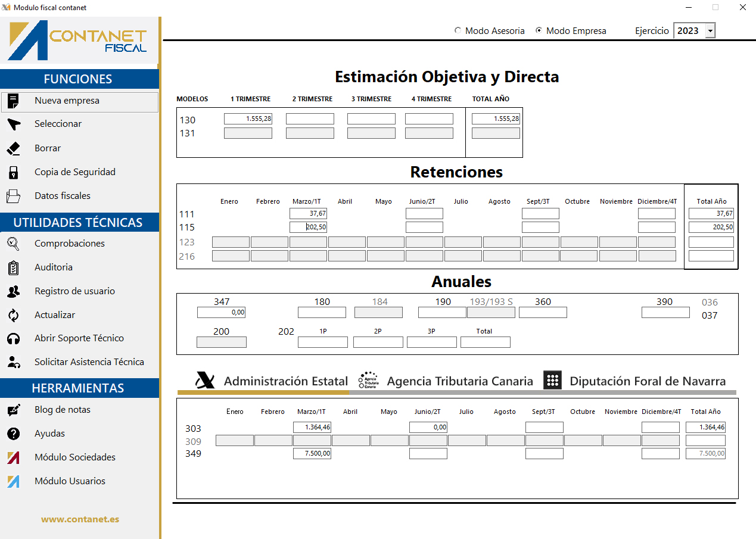The image size is (756, 539).
Task: Click the model 303 Total Año field
Action: point(705,428)
